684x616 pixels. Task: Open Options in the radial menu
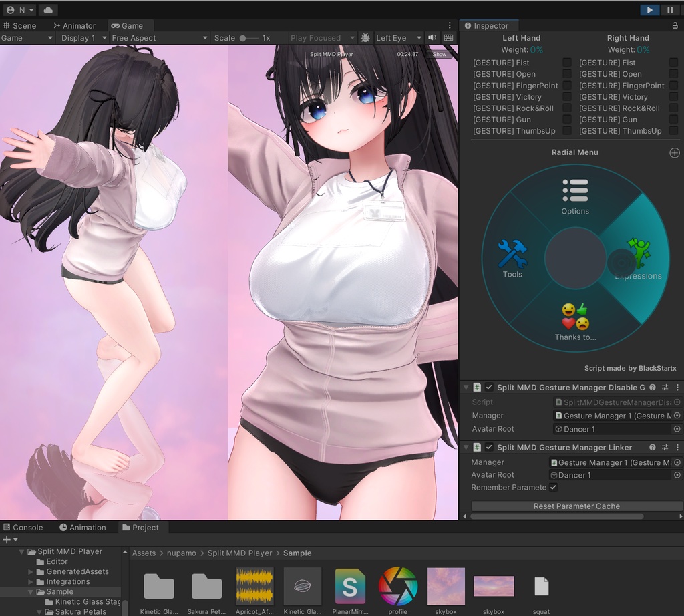click(575, 196)
